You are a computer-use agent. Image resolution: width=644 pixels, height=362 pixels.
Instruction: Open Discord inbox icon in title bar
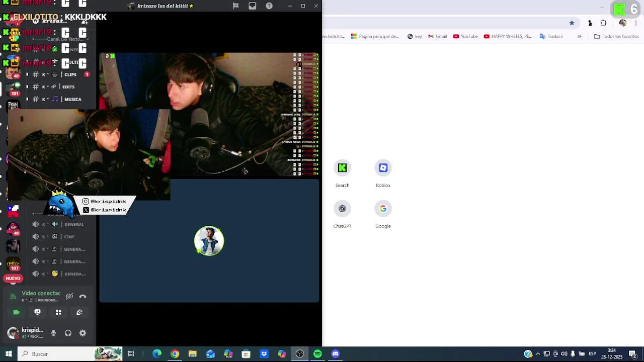tap(252, 6)
